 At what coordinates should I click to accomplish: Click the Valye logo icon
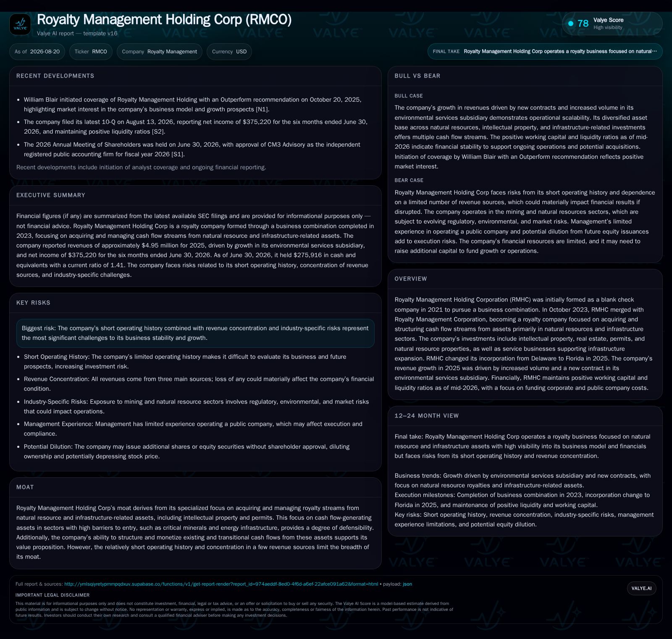pyautogui.click(x=20, y=24)
